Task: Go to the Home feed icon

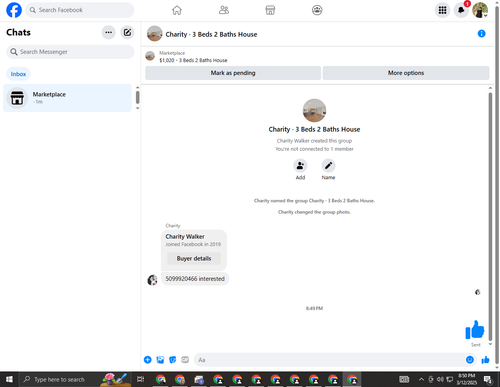Action: [177, 10]
